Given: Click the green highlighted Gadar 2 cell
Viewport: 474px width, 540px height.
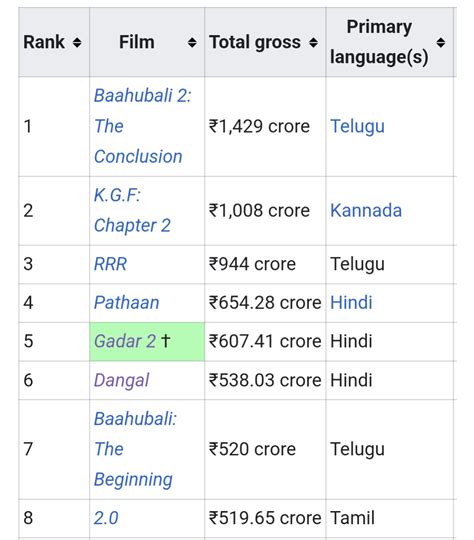Looking at the screenshot, I should (x=147, y=342).
